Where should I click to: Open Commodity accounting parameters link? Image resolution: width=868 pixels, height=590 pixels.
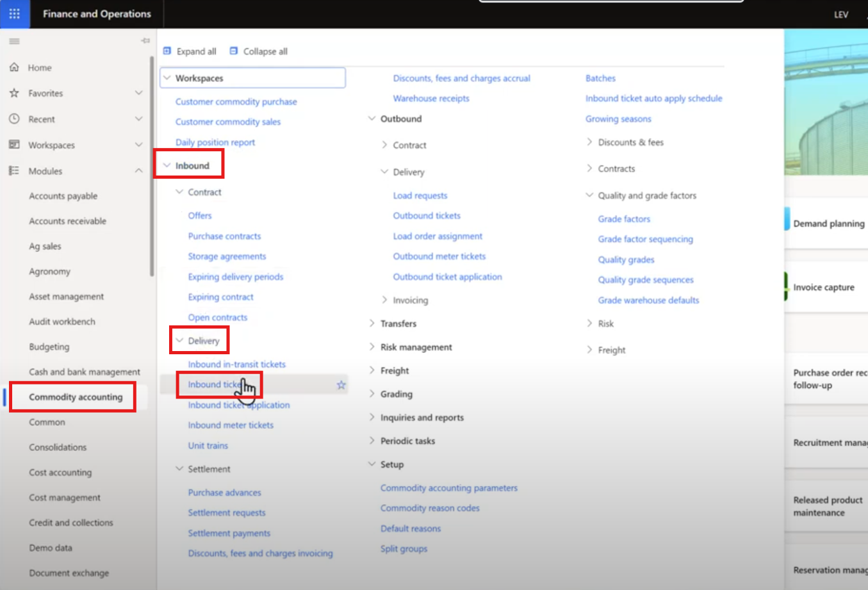(x=448, y=488)
